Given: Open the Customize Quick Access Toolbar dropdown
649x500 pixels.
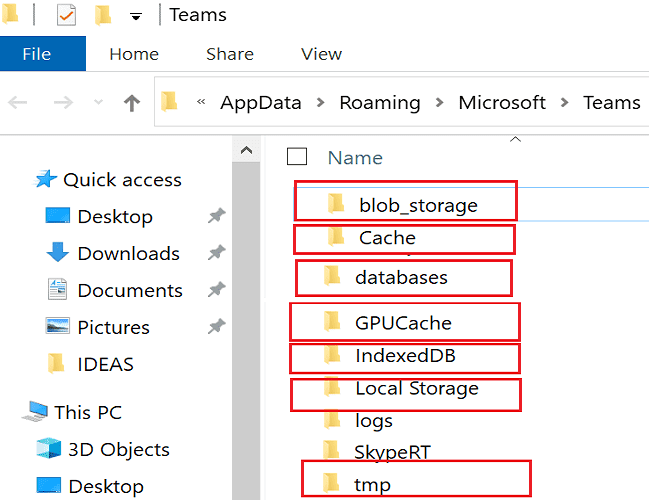Looking at the screenshot, I should point(136,17).
